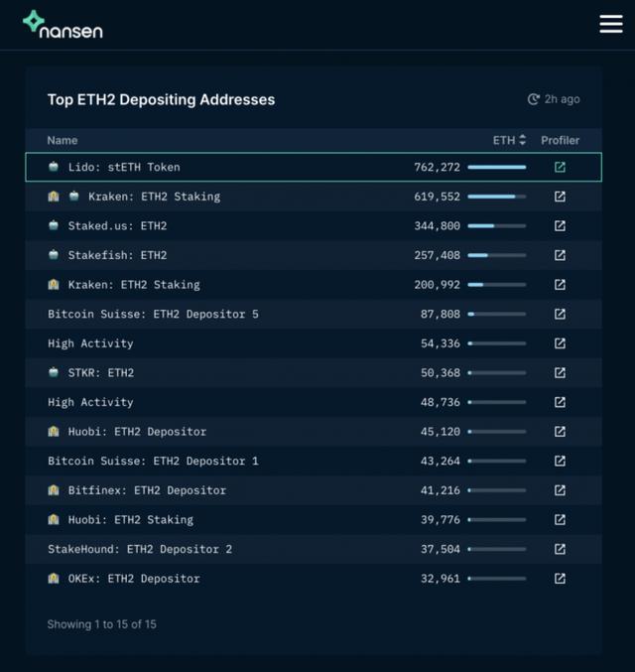
Task: Open profiler for Bitcoin Suisse Depositor 1
Action: coord(560,461)
